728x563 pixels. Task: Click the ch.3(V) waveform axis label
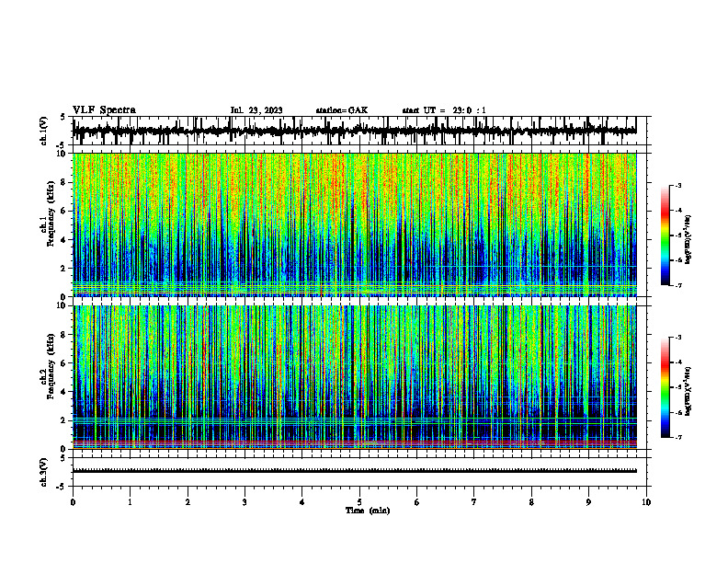[44, 473]
